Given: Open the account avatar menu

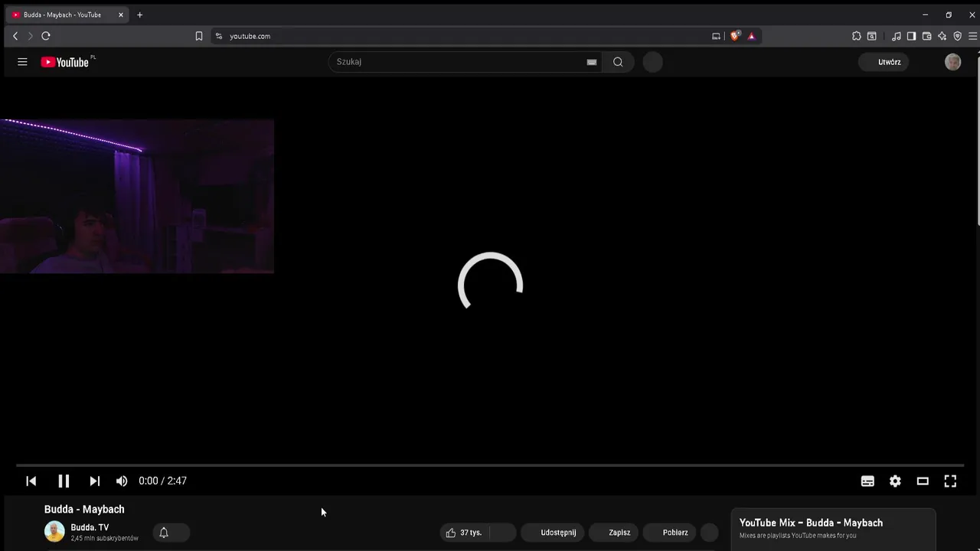Looking at the screenshot, I should [952, 62].
